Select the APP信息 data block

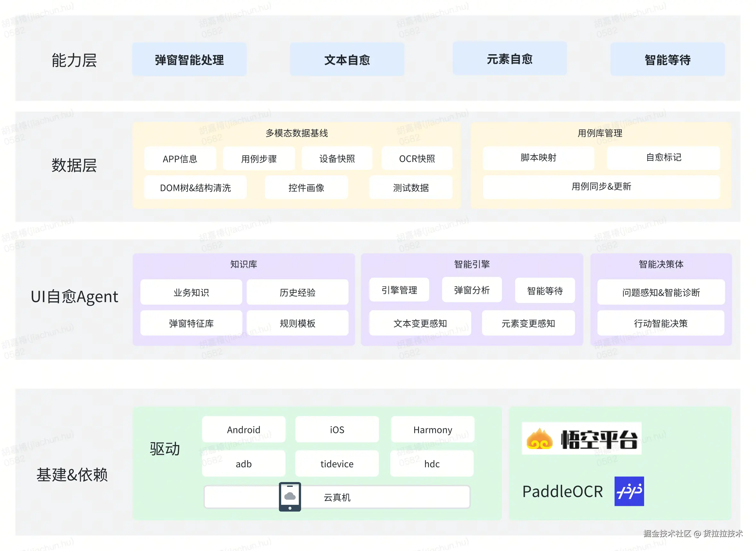[180, 159]
